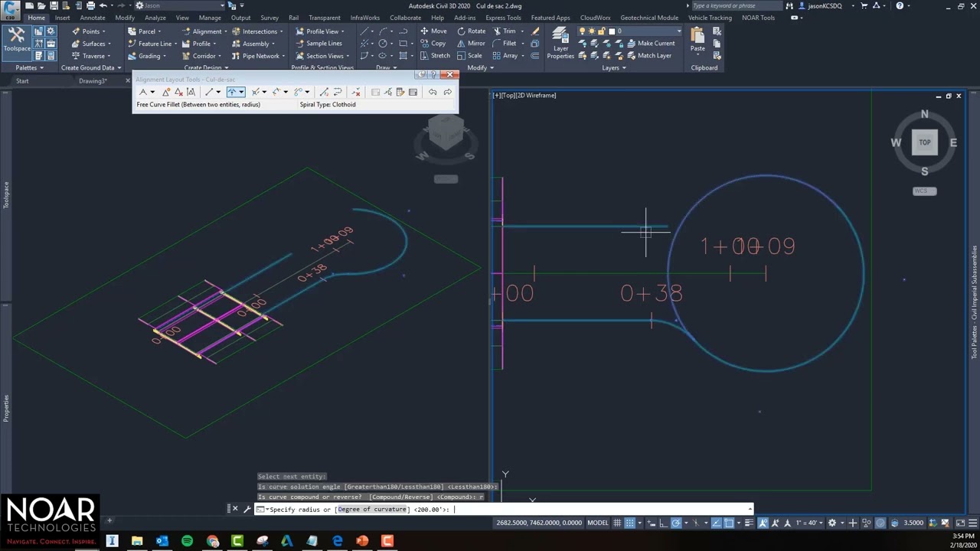Click the Undo arrow in Alignment Layout Tools

point(433,92)
